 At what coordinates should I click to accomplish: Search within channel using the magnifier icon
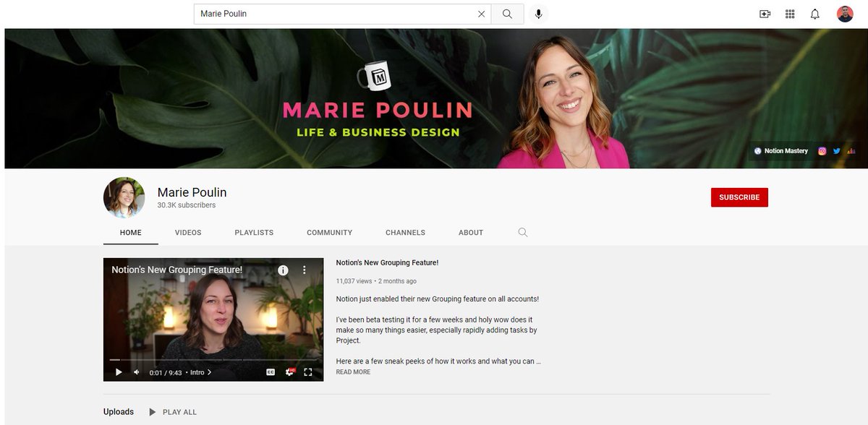523,233
